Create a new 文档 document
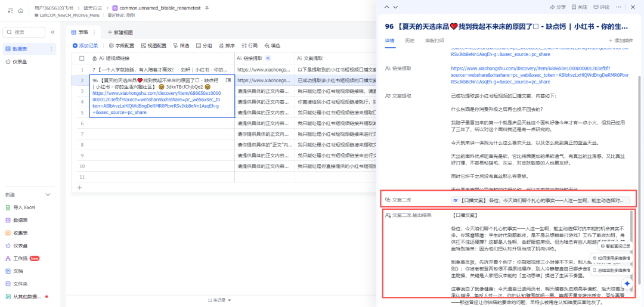 click(15, 271)
